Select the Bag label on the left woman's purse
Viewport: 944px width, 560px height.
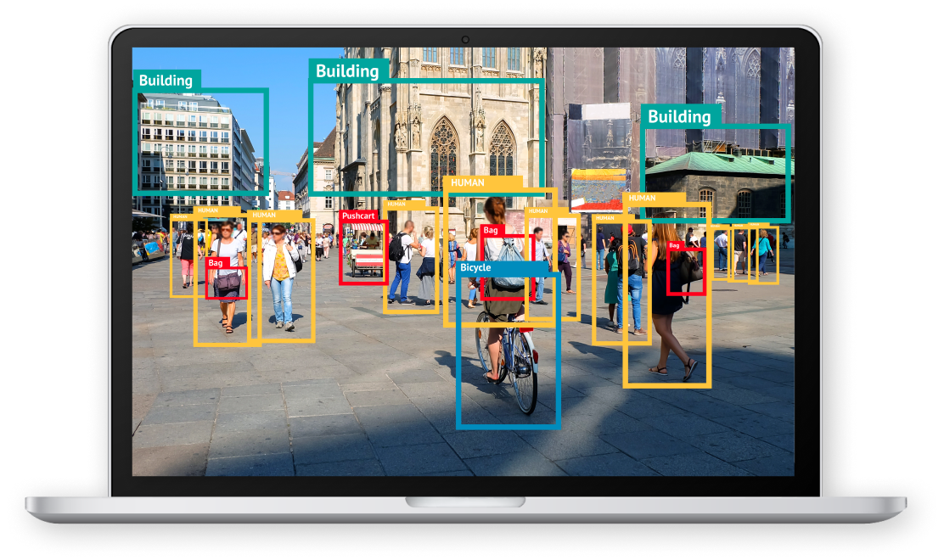[x=216, y=263]
